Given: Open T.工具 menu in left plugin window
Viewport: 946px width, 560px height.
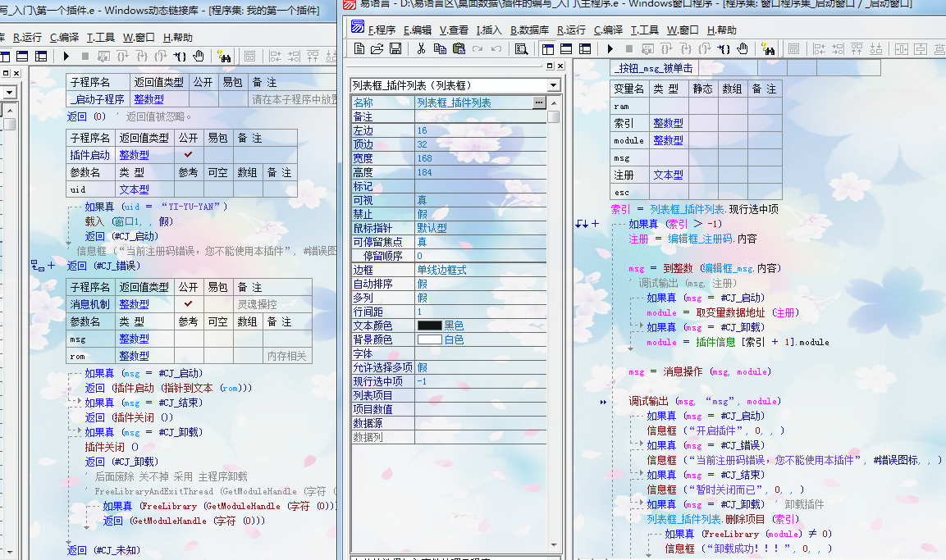Looking at the screenshot, I should click(x=100, y=38).
